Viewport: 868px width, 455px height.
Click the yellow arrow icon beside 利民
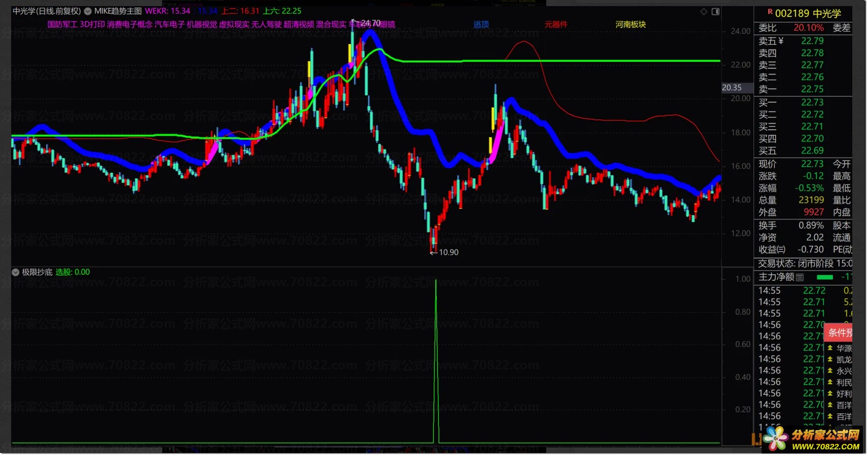tap(830, 382)
